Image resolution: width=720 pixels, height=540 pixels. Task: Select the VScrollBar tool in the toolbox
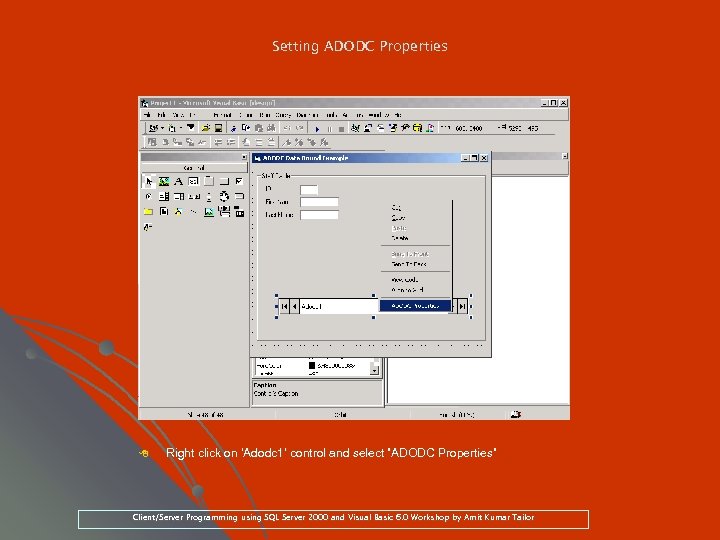coord(209,197)
